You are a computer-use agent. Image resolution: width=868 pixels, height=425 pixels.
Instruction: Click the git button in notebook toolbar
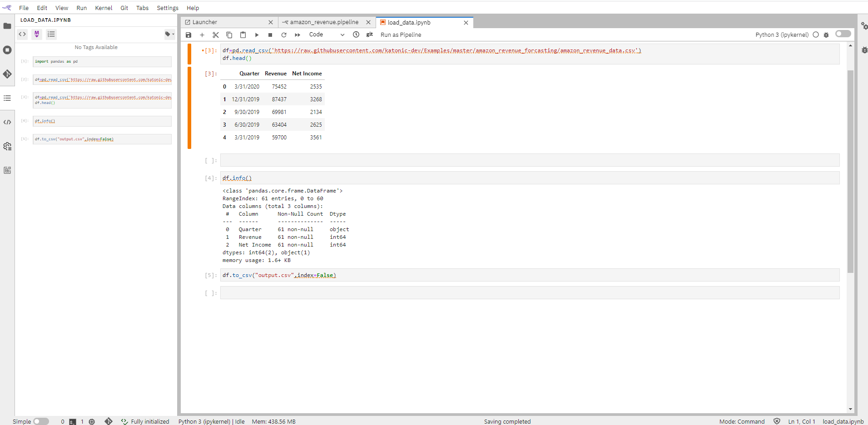point(370,35)
